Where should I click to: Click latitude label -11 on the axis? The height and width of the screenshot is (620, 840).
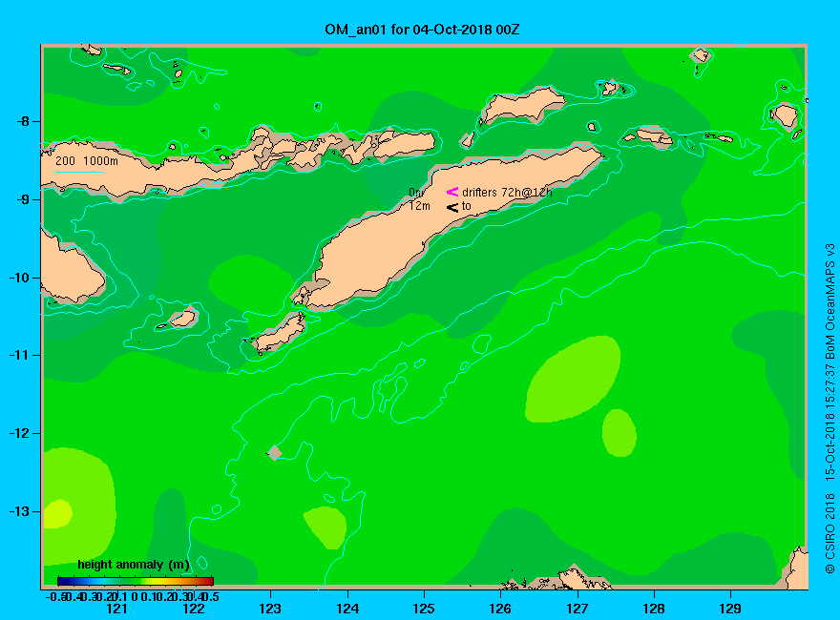tap(20, 355)
